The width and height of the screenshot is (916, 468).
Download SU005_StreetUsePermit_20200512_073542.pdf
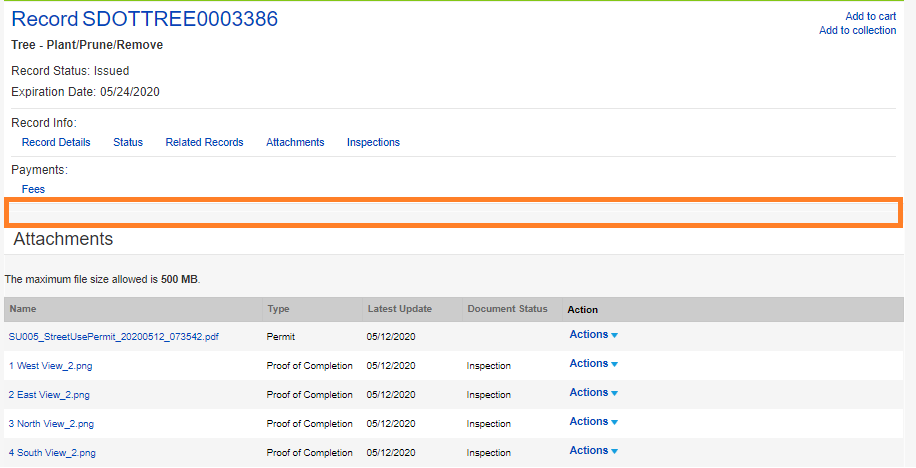[x=114, y=337]
